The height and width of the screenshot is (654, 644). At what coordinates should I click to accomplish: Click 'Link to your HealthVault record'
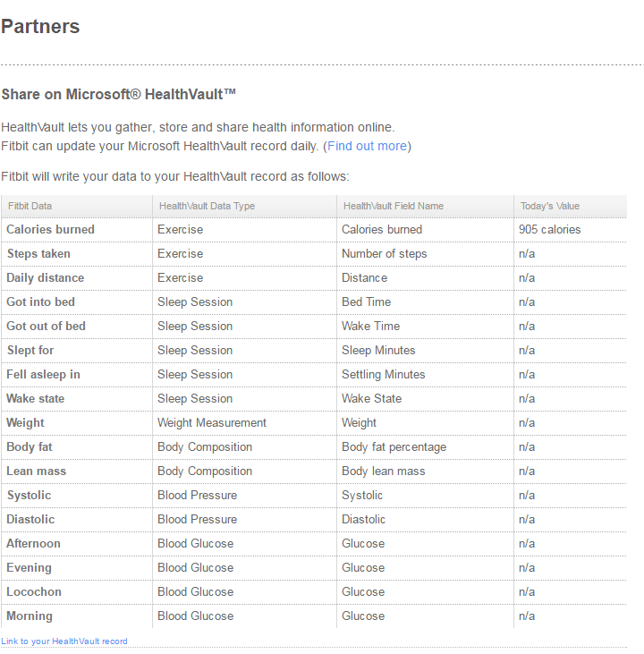point(64,641)
